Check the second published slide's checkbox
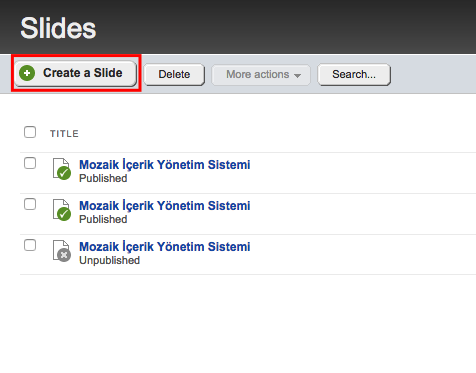This screenshot has height=373, width=476. (30, 204)
